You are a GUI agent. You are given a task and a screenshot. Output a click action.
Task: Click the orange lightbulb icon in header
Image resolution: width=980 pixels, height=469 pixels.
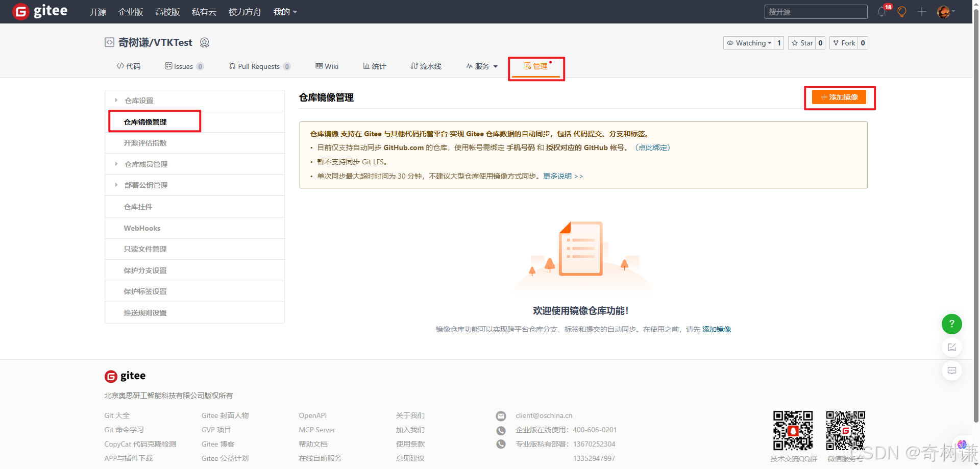[x=902, y=12]
